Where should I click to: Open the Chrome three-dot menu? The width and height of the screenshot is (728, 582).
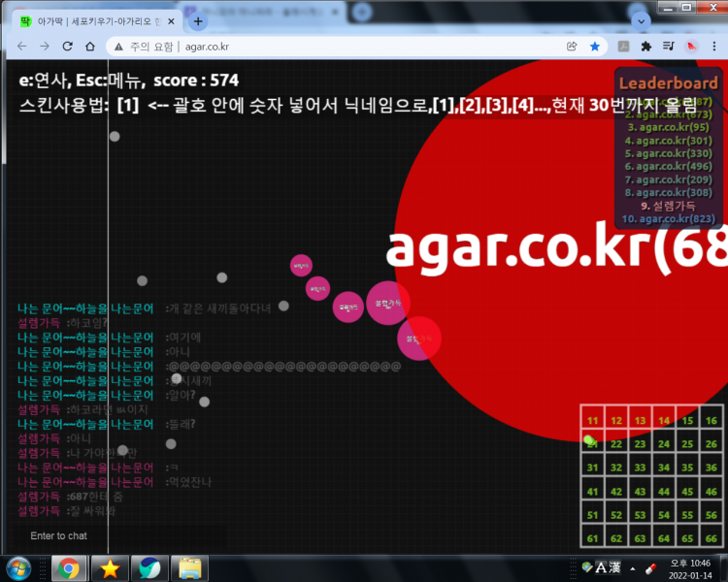click(x=714, y=47)
